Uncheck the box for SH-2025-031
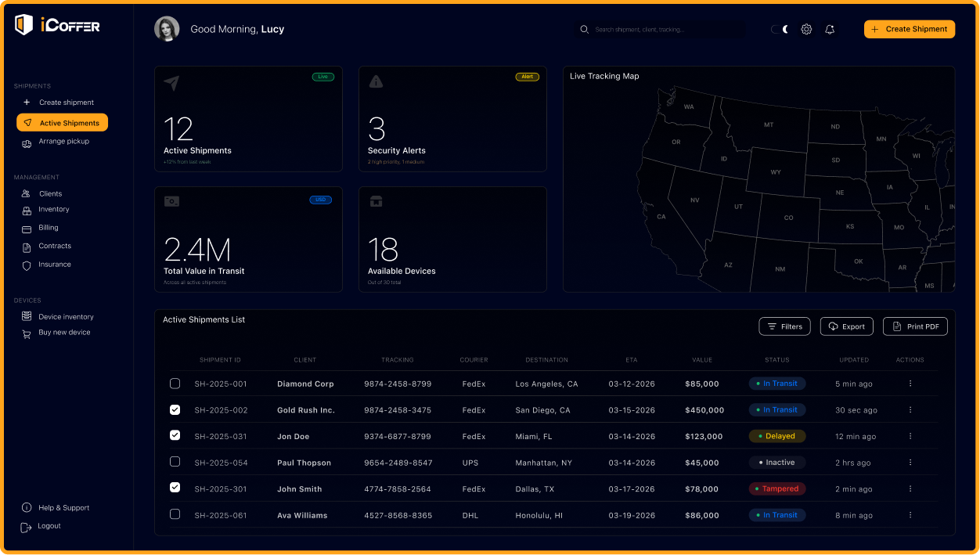 [x=175, y=435]
